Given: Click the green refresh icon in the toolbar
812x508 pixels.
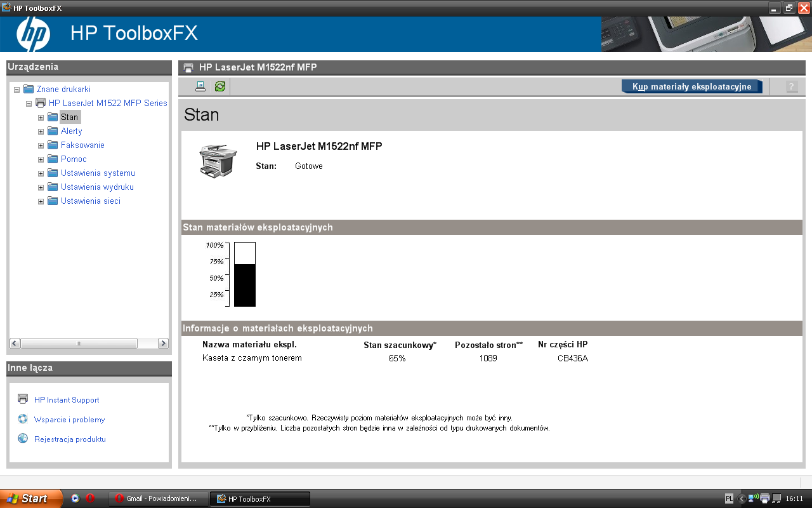Looking at the screenshot, I should click(220, 86).
